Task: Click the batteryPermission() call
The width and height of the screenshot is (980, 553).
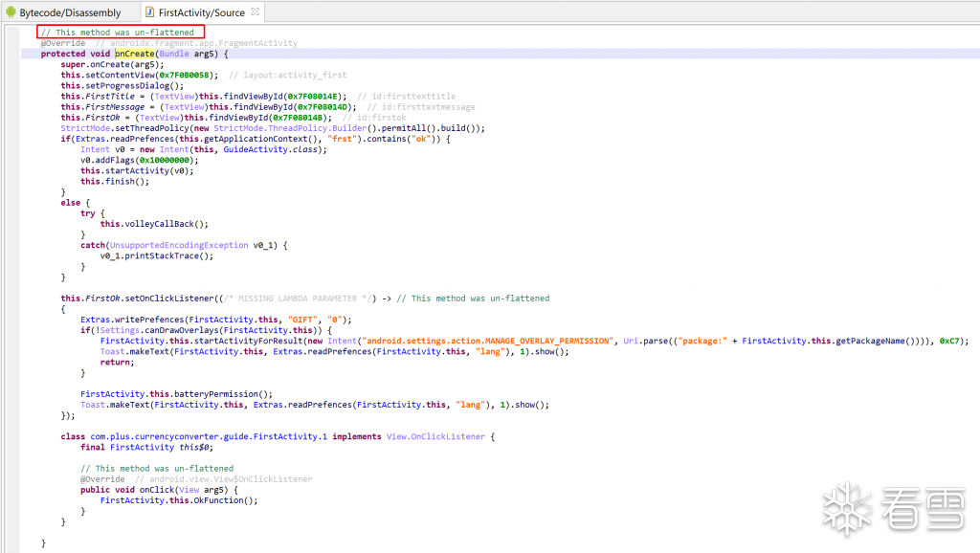Action: (x=224, y=393)
